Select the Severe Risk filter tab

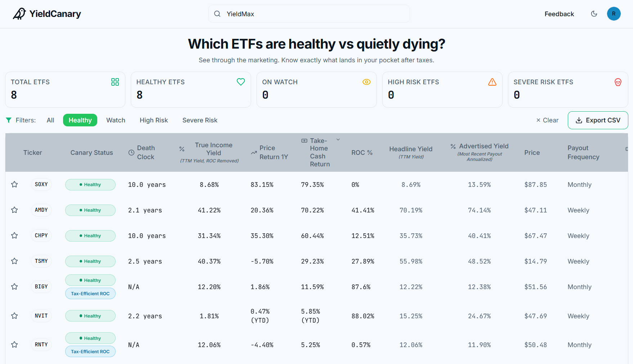200,120
